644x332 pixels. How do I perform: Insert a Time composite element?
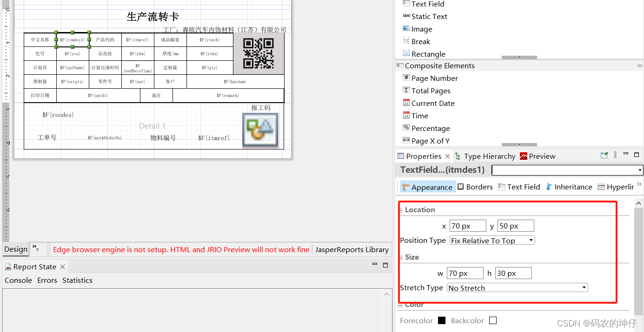point(420,116)
